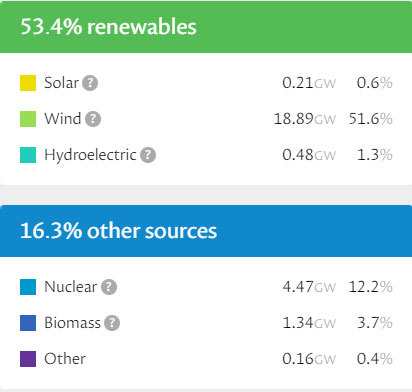
Task: Select the Other source label
Action: point(65,359)
